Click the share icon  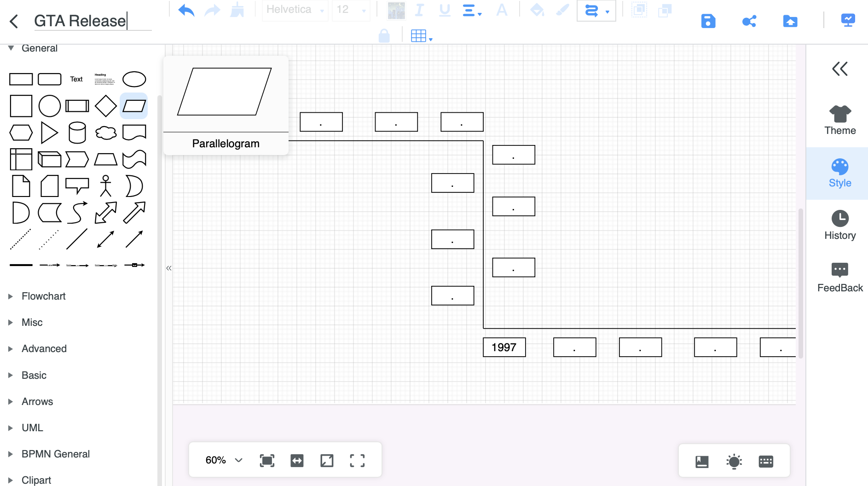coord(749,21)
